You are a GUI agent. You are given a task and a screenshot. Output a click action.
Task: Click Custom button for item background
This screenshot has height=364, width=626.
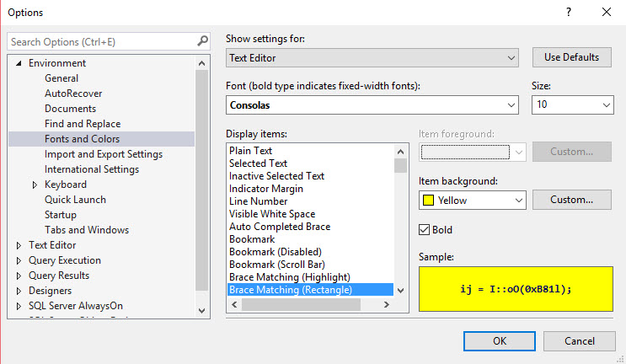(572, 200)
